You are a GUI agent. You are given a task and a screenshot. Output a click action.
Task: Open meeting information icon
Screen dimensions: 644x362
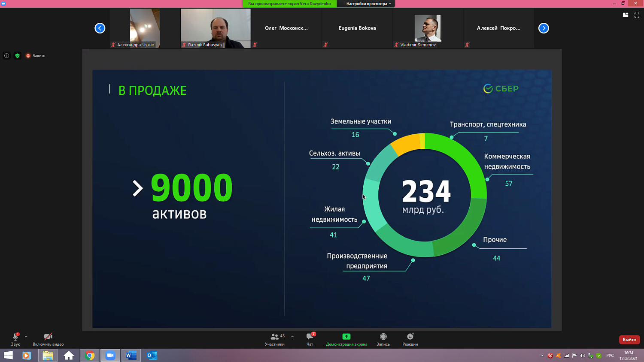point(6,56)
